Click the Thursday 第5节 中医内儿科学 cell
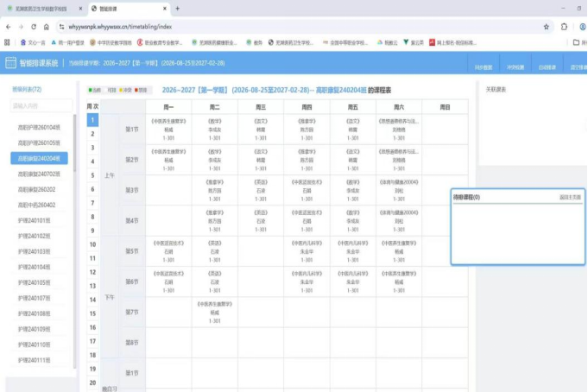The width and height of the screenshot is (588, 392). tap(307, 251)
